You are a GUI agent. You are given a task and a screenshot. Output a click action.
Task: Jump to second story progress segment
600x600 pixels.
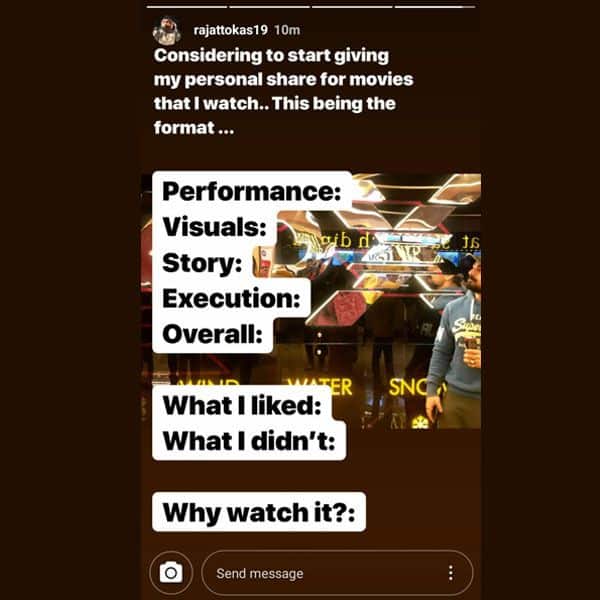pos(269,7)
